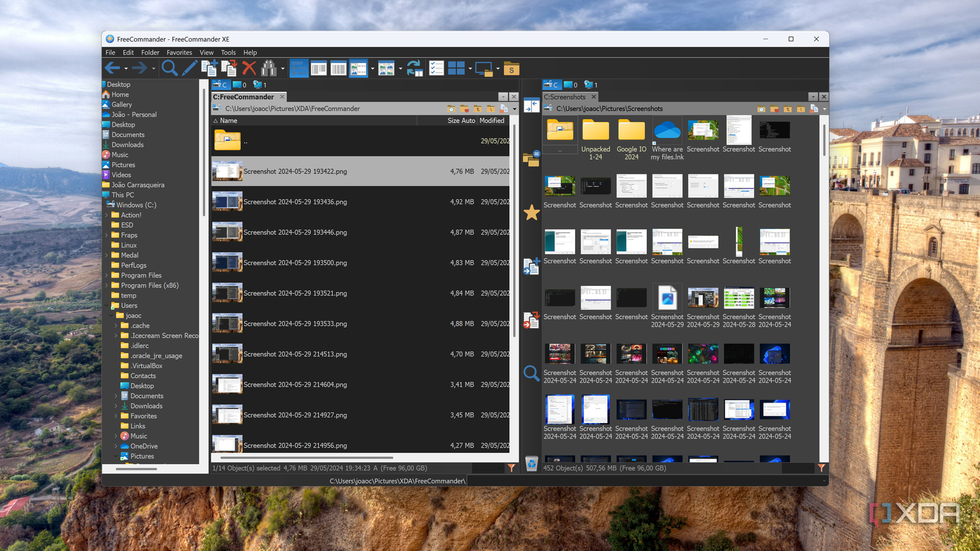Click the synchronize folders icon with blue arrows
Image resolution: width=980 pixels, height=551 pixels.
tap(415, 69)
